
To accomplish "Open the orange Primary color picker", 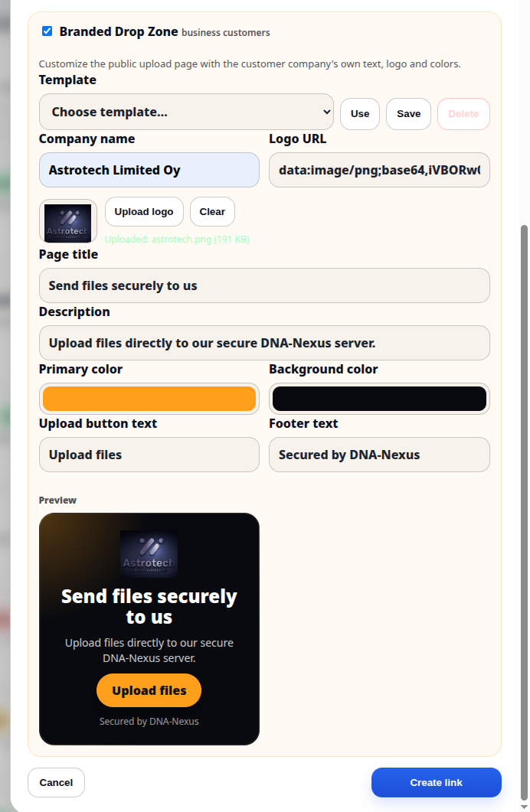I will click(149, 399).
